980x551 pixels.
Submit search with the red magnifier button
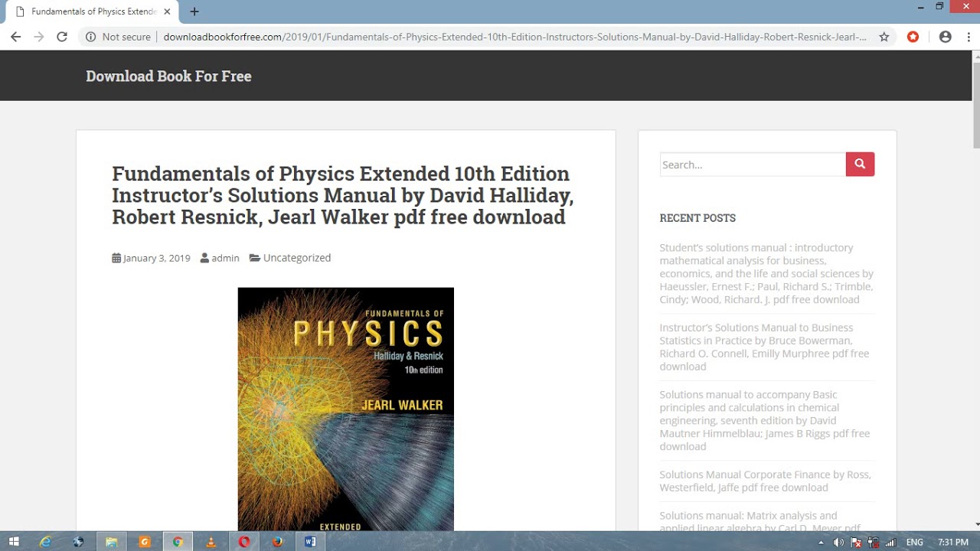point(860,165)
